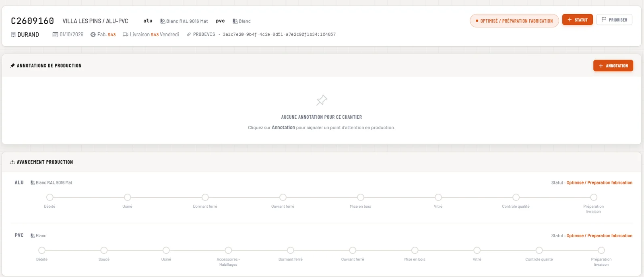The height and width of the screenshot is (277, 644).
Task: Click the order number C2609160
Action: click(32, 21)
